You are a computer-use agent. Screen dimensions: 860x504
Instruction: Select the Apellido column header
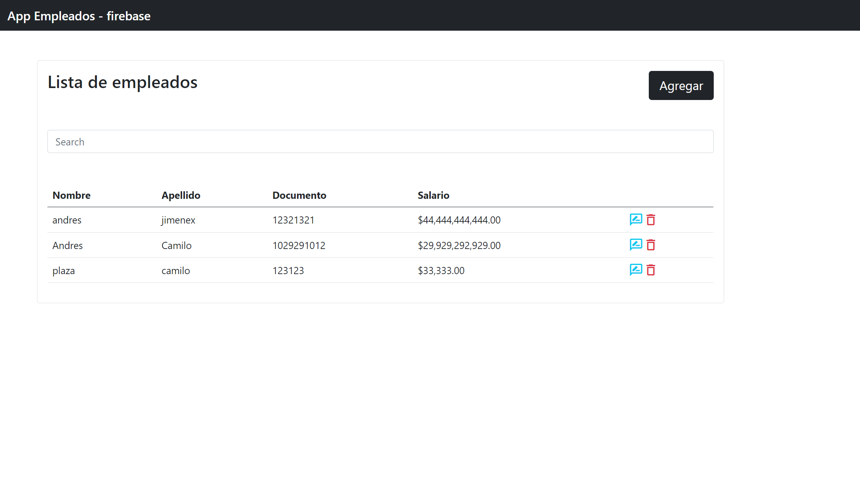[x=181, y=195]
